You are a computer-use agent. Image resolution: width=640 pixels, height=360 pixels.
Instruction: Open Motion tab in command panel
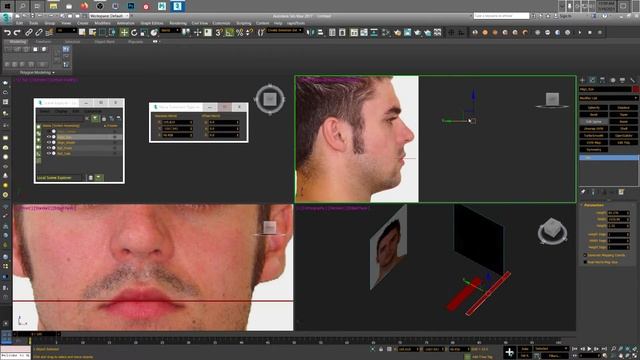coord(613,80)
